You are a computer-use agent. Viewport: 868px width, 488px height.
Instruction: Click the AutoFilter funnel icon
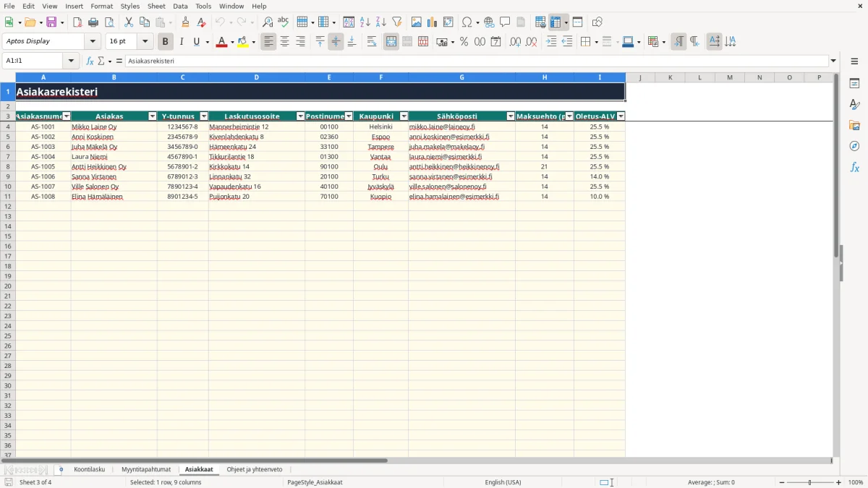[397, 22]
